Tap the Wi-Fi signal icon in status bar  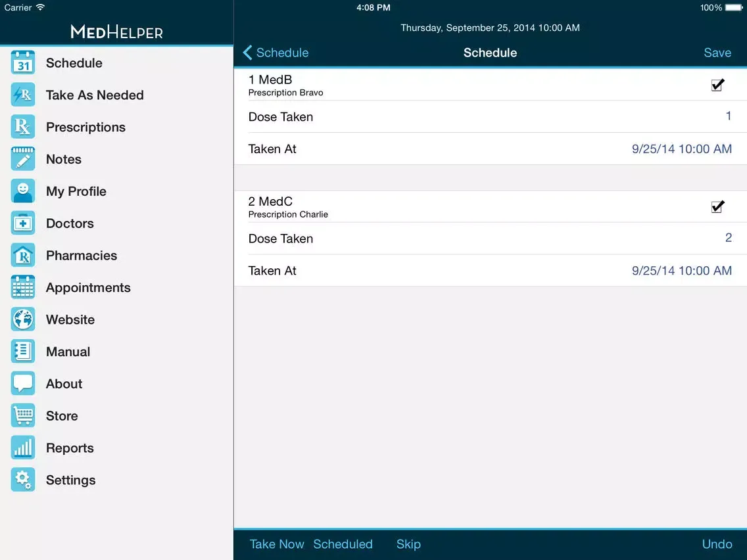[x=41, y=7]
